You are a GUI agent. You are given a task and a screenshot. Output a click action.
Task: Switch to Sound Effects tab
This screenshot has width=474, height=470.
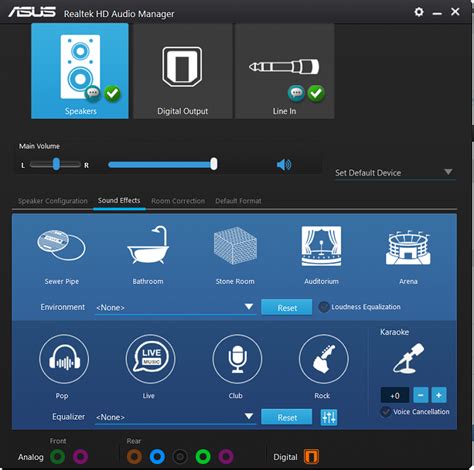(119, 200)
